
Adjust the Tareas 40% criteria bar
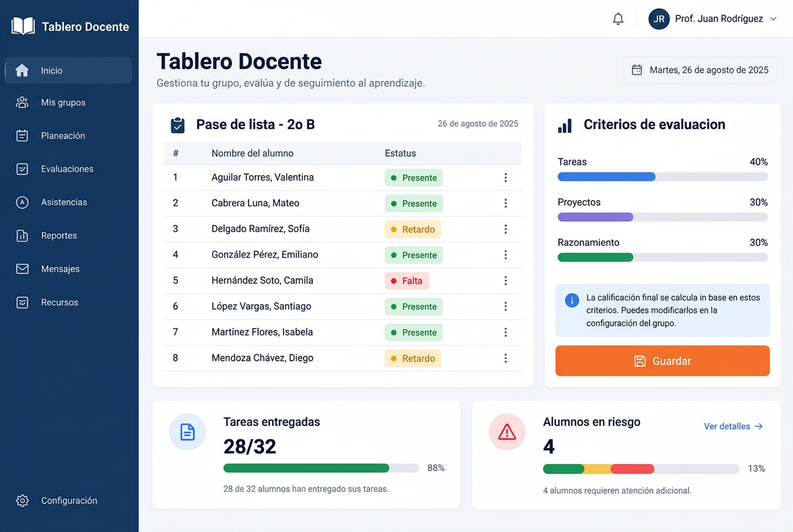point(663,177)
